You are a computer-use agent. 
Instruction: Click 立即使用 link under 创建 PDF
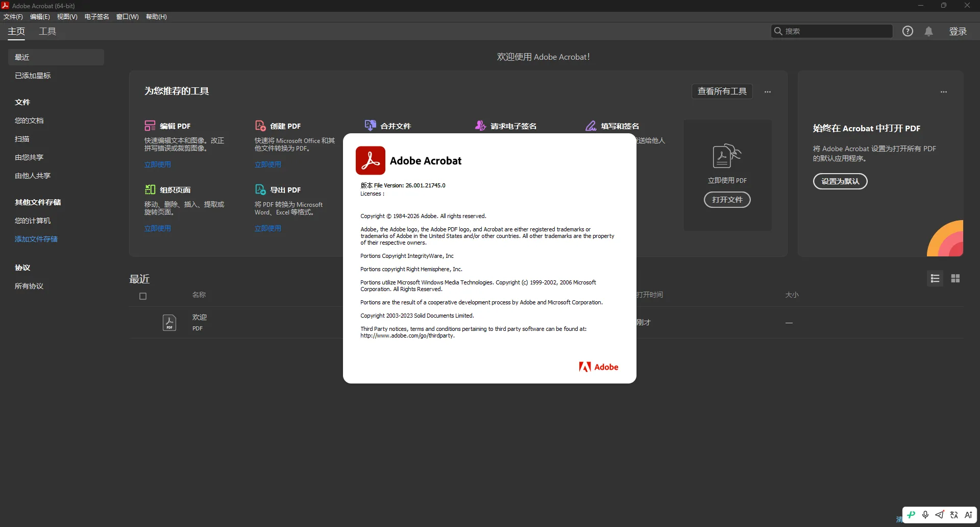pos(268,164)
